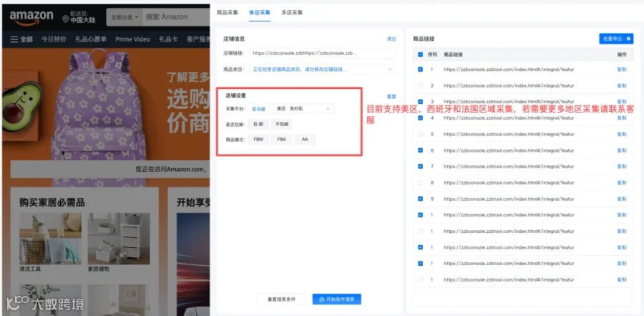This screenshot has height=316, width=644.
Task: Open Prime Video in Amazon nav
Action: pyautogui.click(x=132, y=39)
